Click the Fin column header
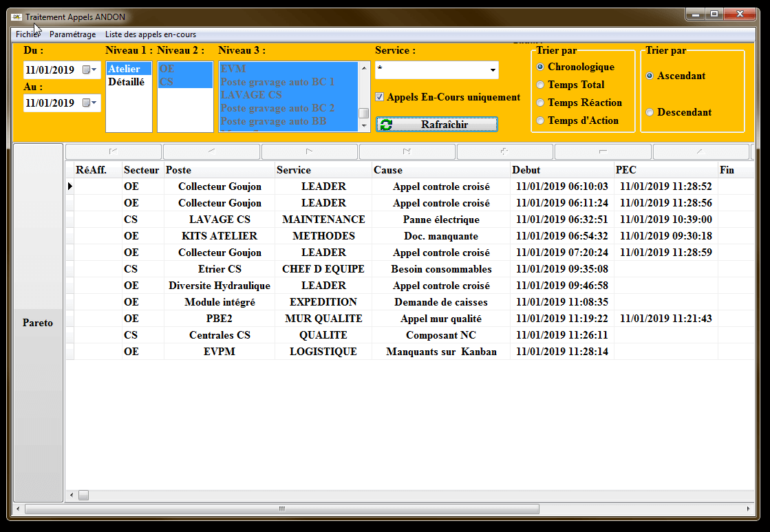The height and width of the screenshot is (532, 770). click(x=736, y=170)
